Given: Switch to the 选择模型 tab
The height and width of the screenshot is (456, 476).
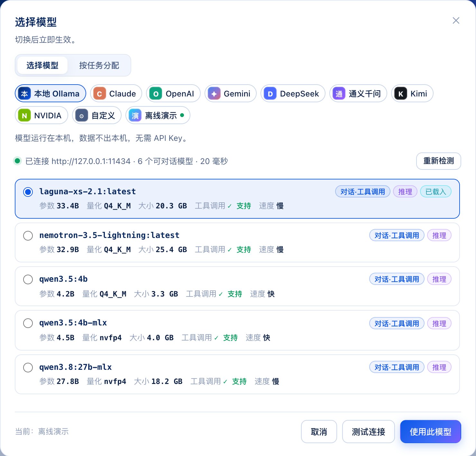Looking at the screenshot, I should coord(42,65).
